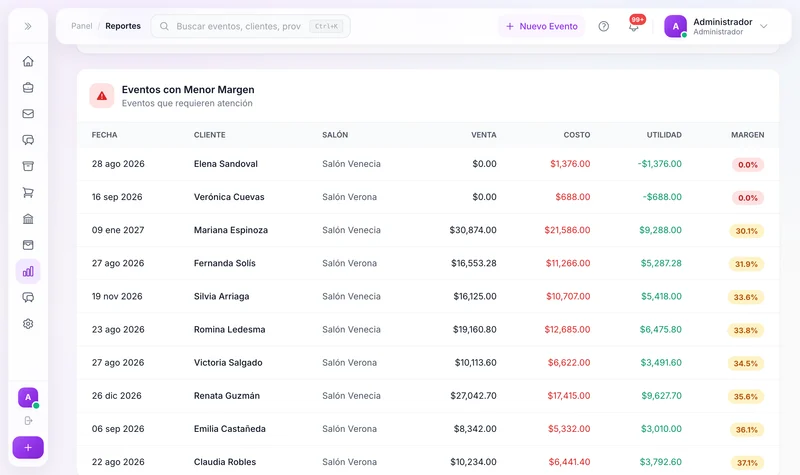Viewport: 800px width, 475px height.
Task: Create a Nuevo Evento
Action: [x=541, y=26]
